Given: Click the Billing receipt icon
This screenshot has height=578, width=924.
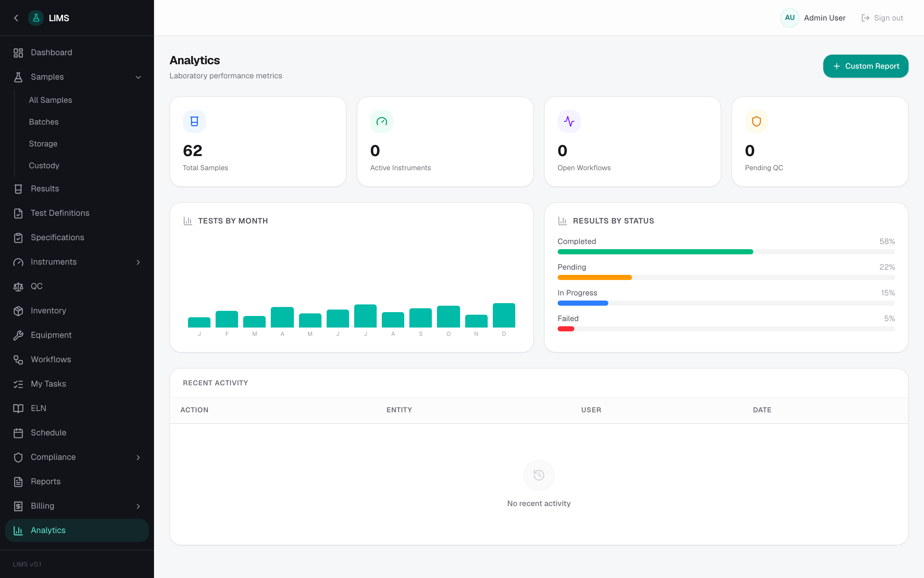Looking at the screenshot, I should click(x=18, y=506).
